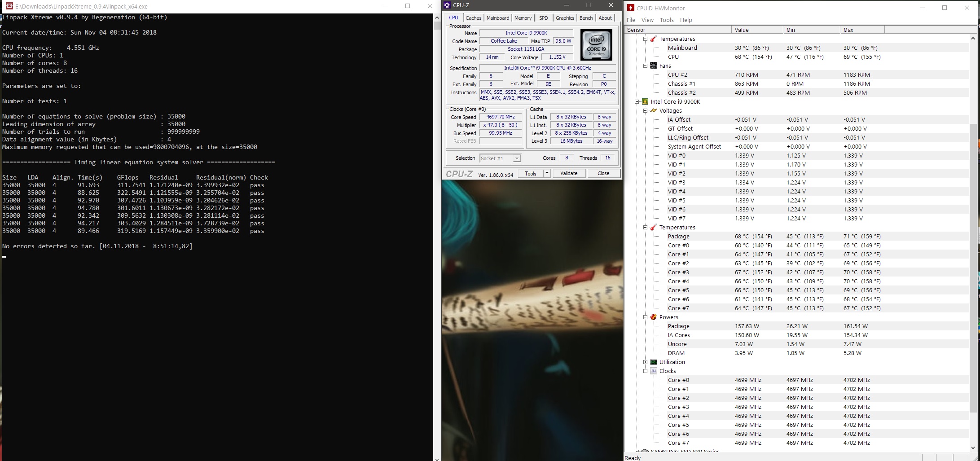Collapse the Temperatures group containing Package
The height and width of the screenshot is (461, 980).
pos(645,228)
